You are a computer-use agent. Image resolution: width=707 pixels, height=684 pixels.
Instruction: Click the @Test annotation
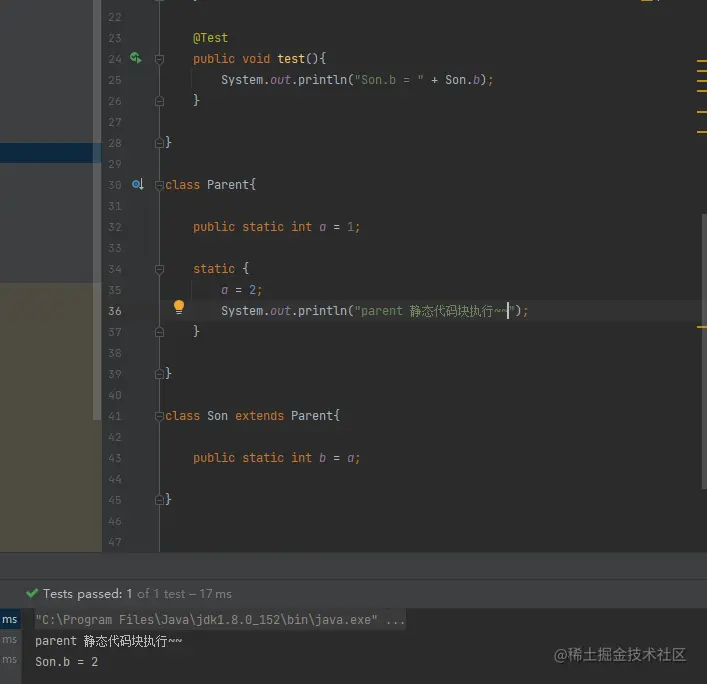pyautogui.click(x=211, y=38)
